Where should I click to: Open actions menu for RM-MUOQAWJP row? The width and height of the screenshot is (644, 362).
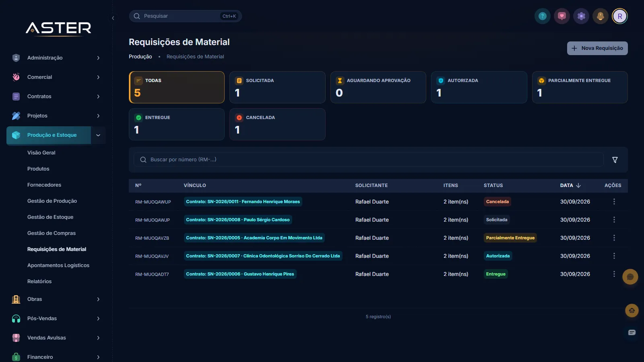pos(614,220)
